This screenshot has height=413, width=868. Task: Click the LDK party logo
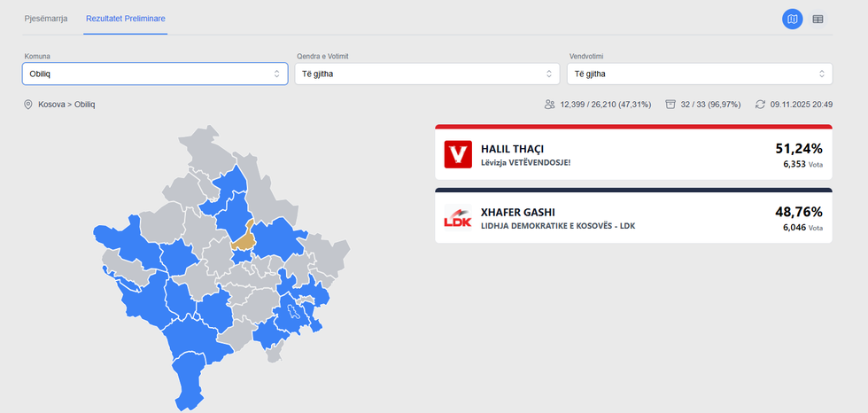pyautogui.click(x=458, y=219)
